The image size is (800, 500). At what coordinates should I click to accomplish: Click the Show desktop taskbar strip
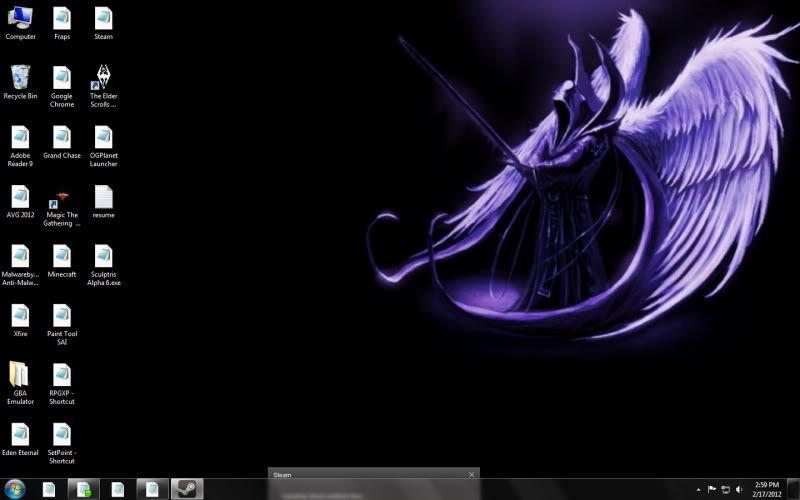(793, 489)
